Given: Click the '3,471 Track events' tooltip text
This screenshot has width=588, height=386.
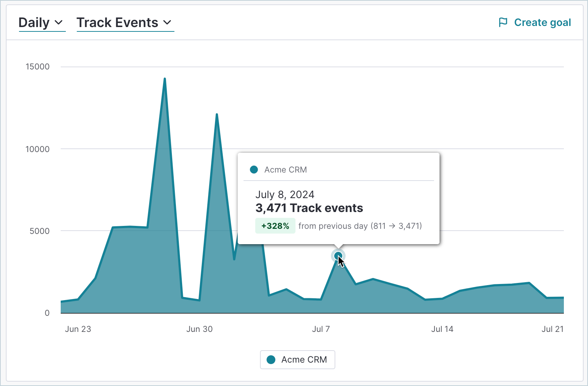Looking at the screenshot, I should 309,208.
